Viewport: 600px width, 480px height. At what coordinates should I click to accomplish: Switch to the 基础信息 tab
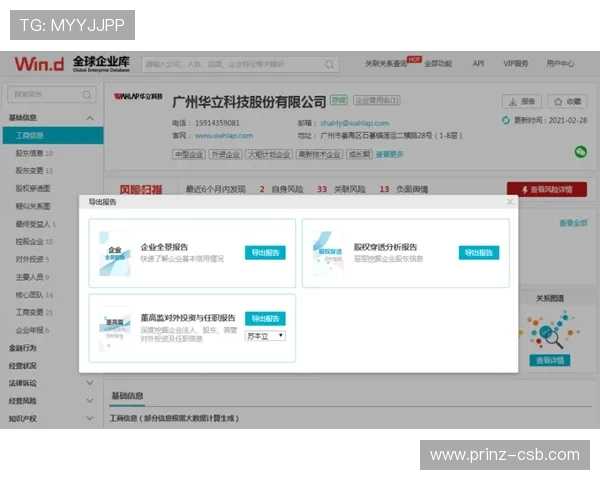tap(127, 396)
